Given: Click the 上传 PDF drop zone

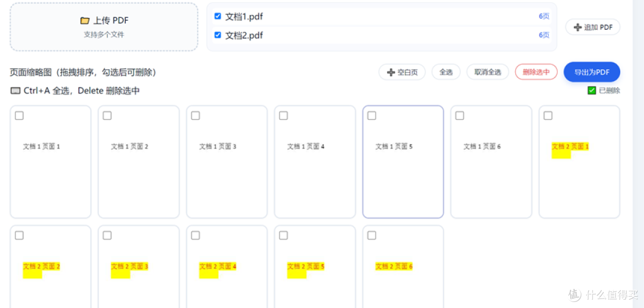Looking at the screenshot, I should 104,27.
